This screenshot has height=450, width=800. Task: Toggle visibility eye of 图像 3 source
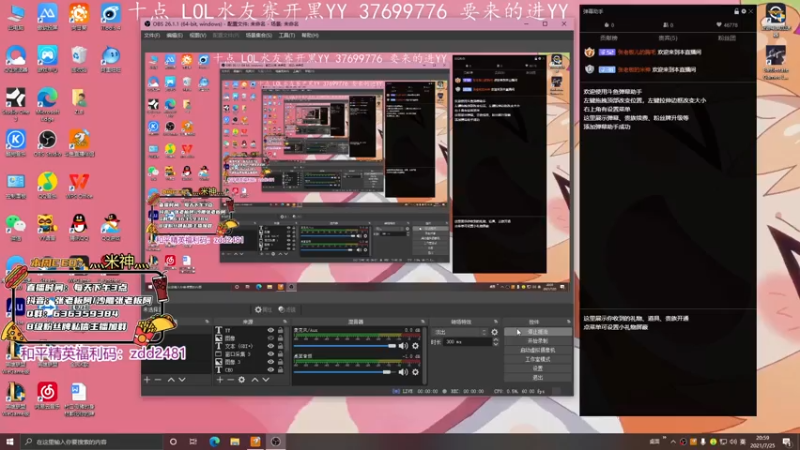tap(270, 362)
